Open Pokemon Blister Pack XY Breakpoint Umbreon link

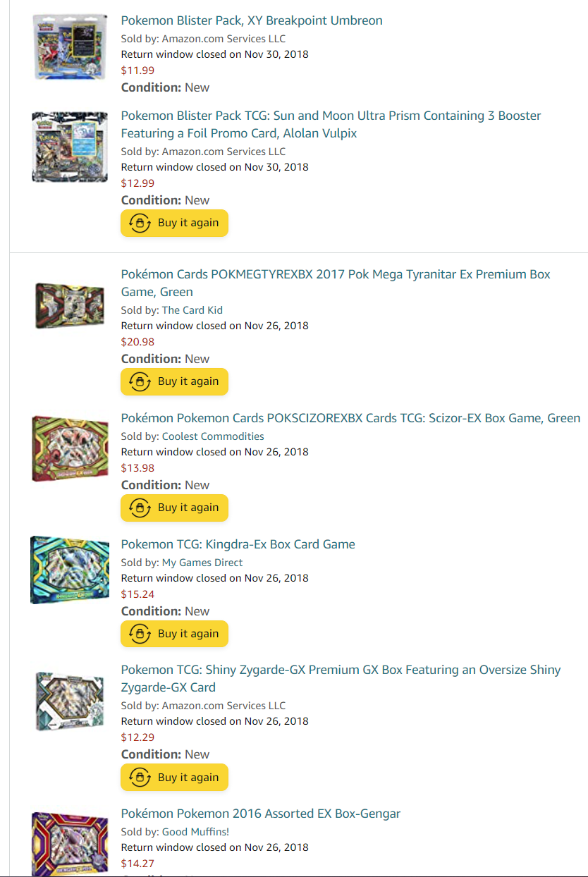pyautogui.click(x=252, y=20)
